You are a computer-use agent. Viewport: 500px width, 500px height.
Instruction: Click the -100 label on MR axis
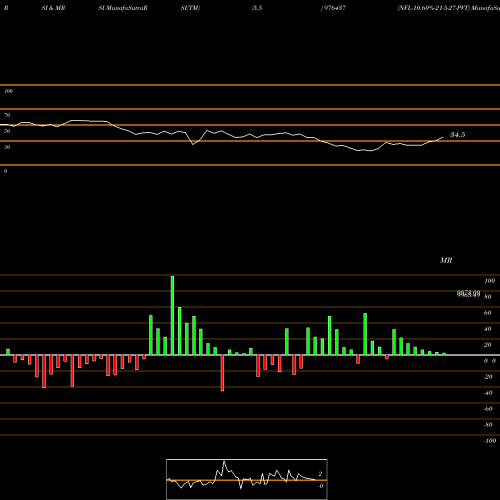coord(490,441)
